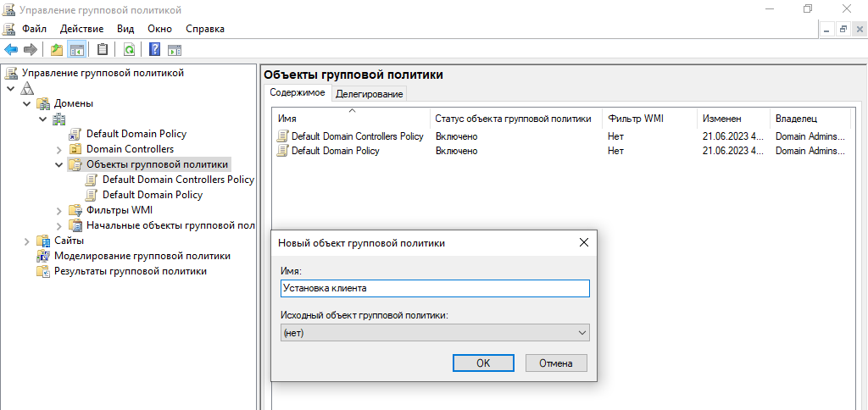This screenshot has height=410, width=868.
Task: Minimize the inner MDI child window
Action: [827, 30]
